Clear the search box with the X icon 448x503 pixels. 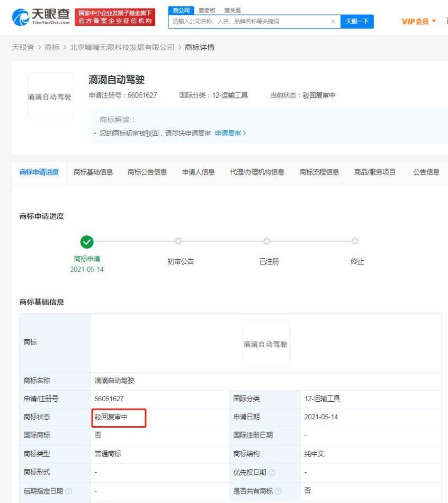pos(333,22)
